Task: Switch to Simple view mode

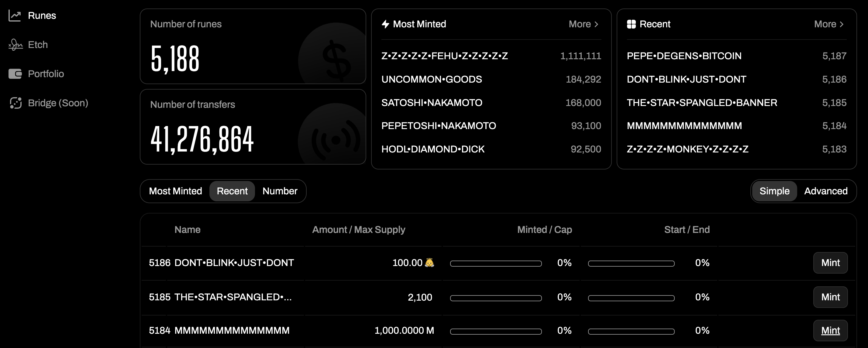Action: [x=774, y=191]
